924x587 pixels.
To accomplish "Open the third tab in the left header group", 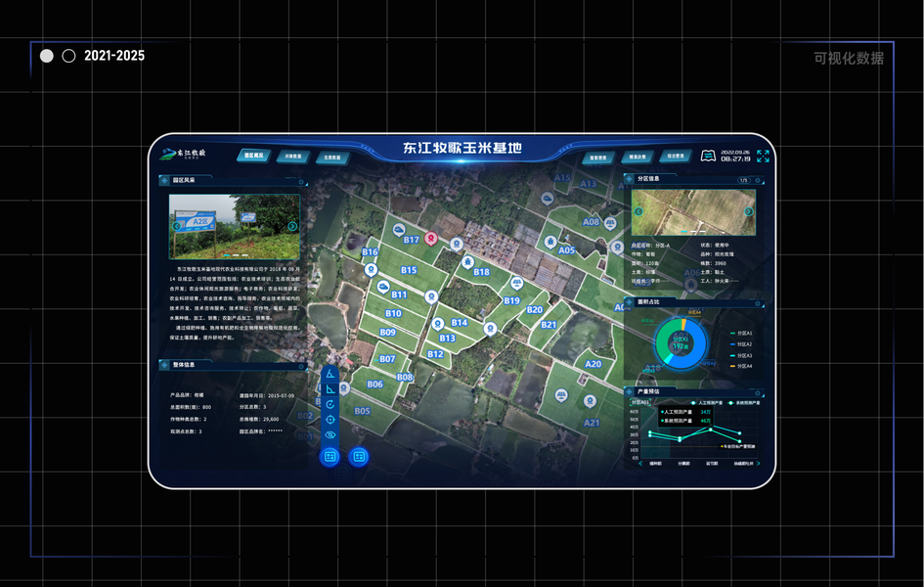I will pyautogui.click(x=332, y=158).
